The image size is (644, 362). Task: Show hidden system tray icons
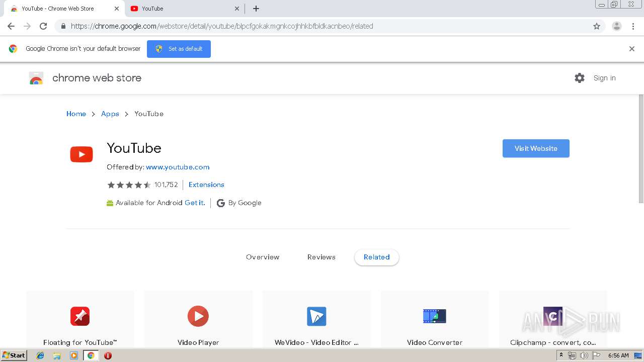pyautogui.click(x=561, y=355)
